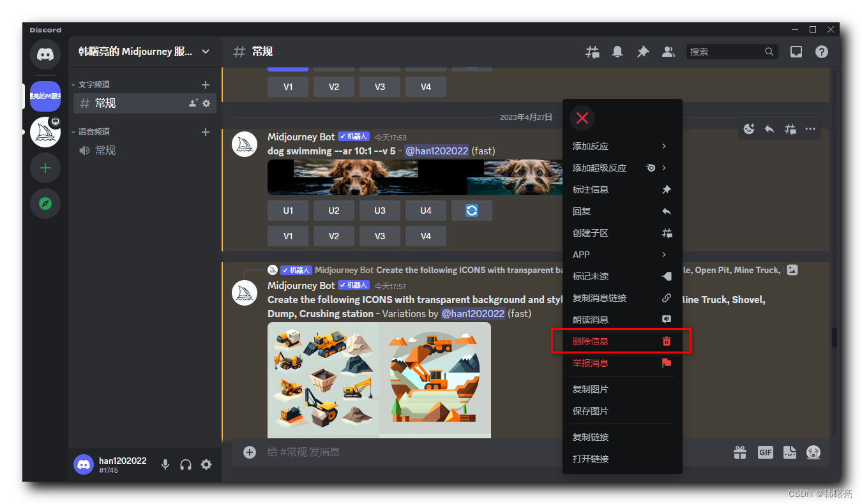This screenshot has height=504, width=862.
Task: Select 标记未读 menu entry
Action: coord(622,276)
